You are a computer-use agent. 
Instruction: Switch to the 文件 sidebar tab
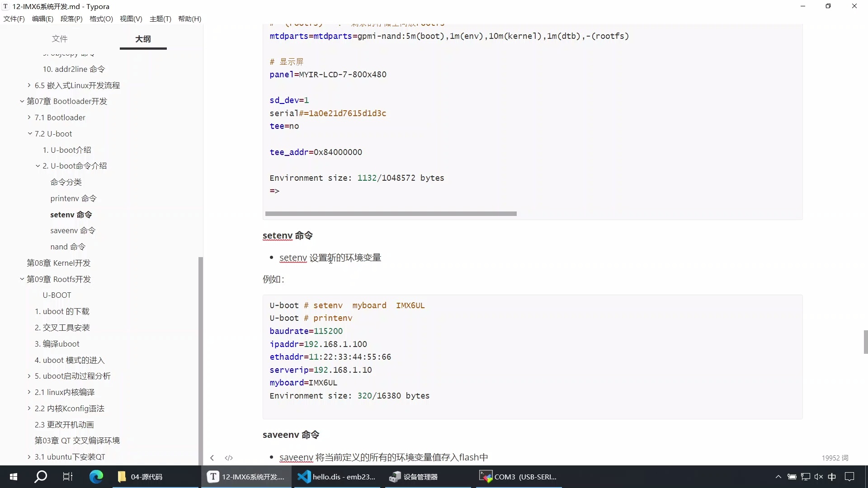pyautogui.click(x=60, y=39)
